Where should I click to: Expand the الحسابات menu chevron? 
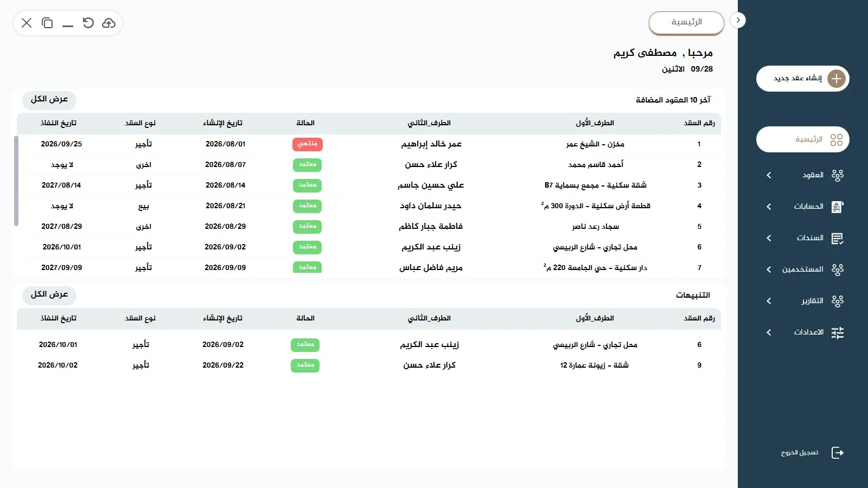click(769, 207)
